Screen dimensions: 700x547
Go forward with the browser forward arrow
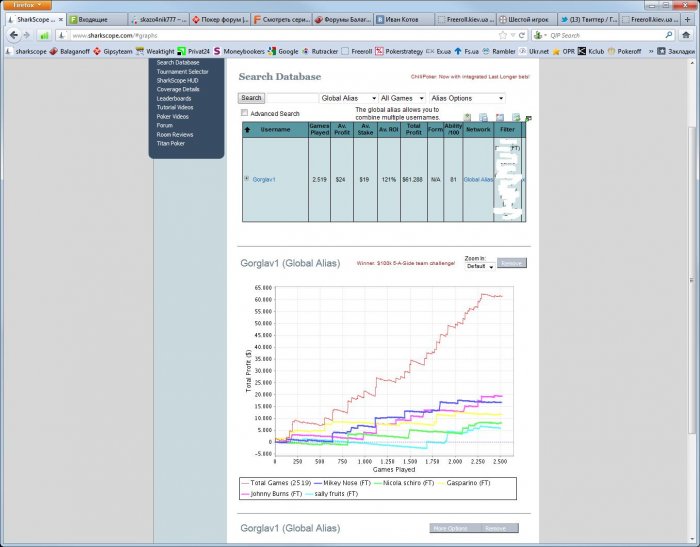coord(26,35)
